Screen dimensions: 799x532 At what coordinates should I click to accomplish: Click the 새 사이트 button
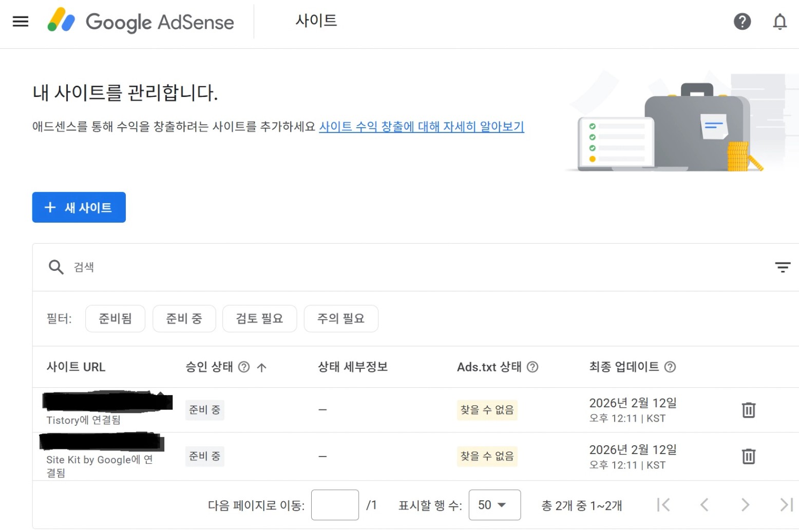tap(79, 207)
